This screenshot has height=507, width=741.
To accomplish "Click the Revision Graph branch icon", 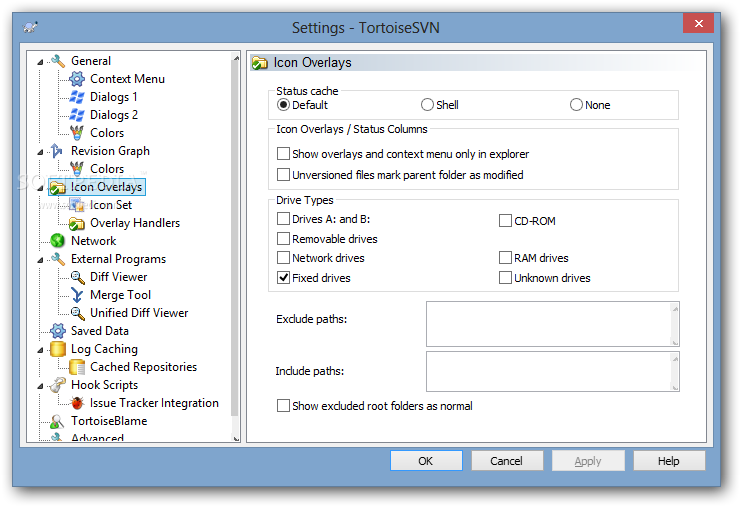I will [57, 151].
